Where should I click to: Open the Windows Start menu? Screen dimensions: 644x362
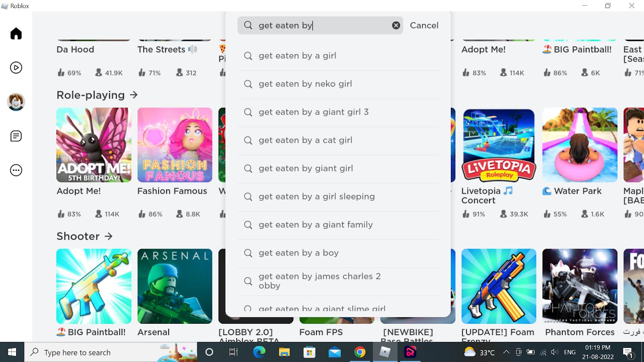[x=12, y=352]
